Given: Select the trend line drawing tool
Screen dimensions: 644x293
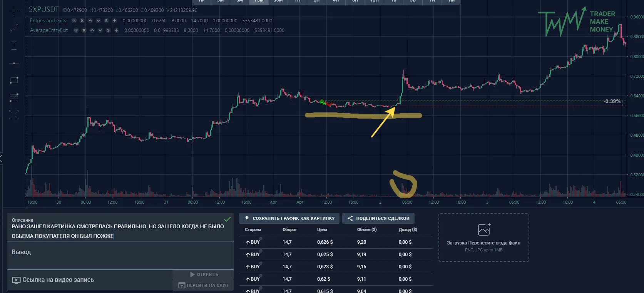Looking at the screenshot, I should [14, 28].
